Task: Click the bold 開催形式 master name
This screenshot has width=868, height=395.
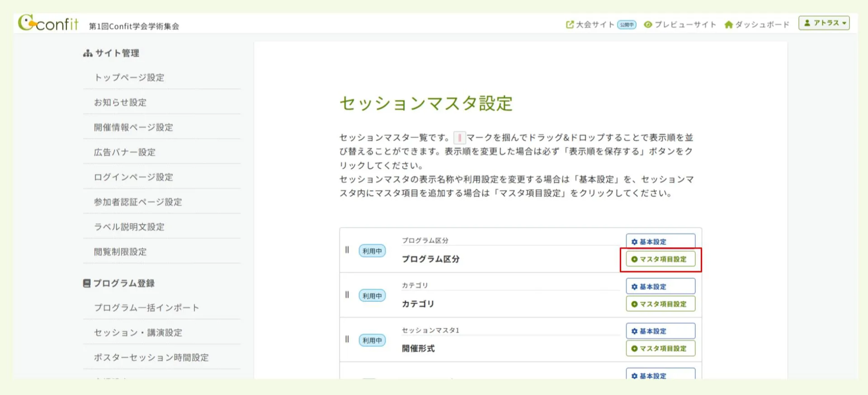Action: click(418, 348)
